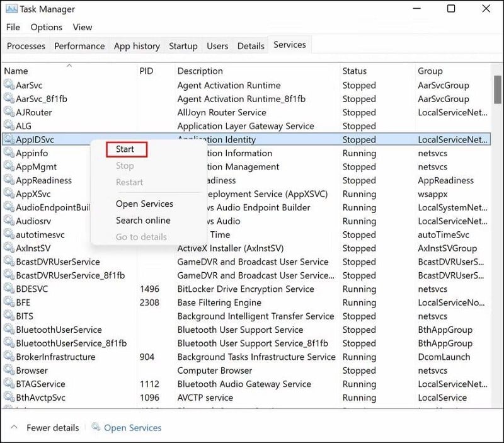The width and height of the screenshot is (504, 443).
Task: Click Open Services link at the bottom
Action: pos(132,428)
